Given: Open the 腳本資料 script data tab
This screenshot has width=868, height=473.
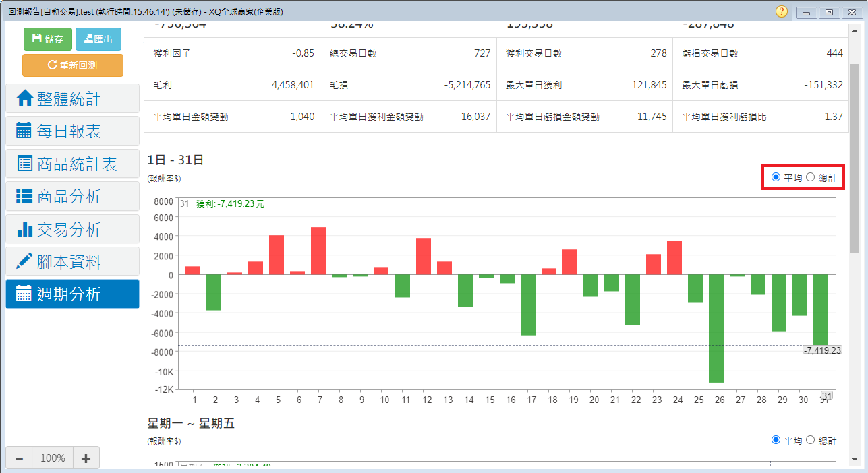Looking at the screenshot, I should click(72, 261).
